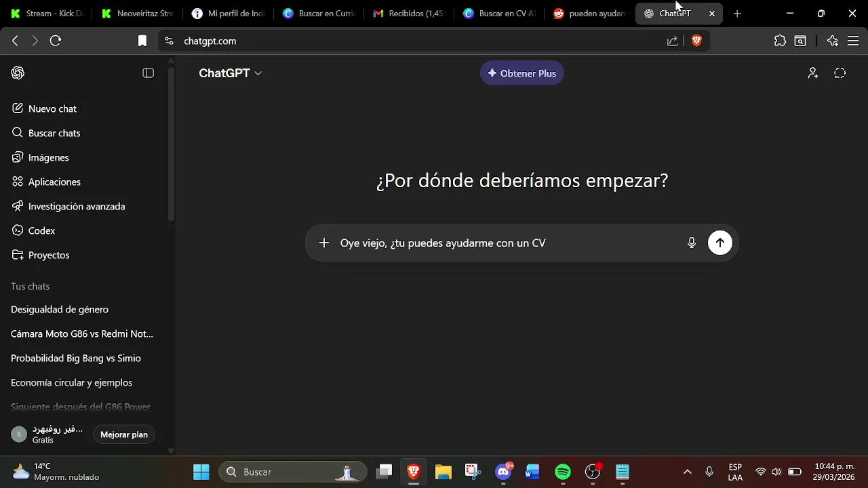Open chat 'Cámara Moto G86 vs Redmi Not...'
The image size is (868, 488).
tap(83, 333)
